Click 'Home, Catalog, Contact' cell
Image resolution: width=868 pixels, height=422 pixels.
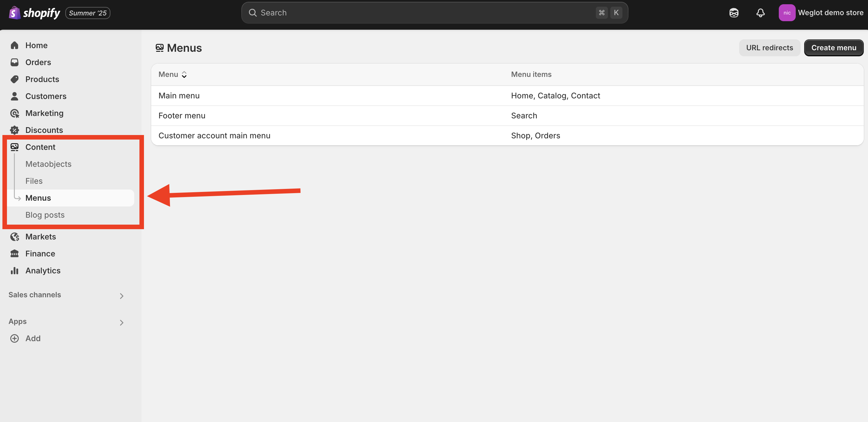tap(555, 96)
